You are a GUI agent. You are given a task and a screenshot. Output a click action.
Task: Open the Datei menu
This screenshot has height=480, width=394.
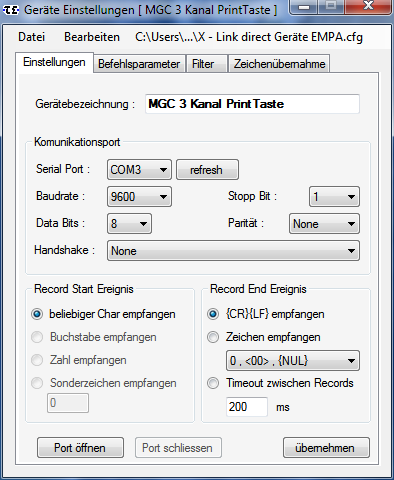pos(32,37)
